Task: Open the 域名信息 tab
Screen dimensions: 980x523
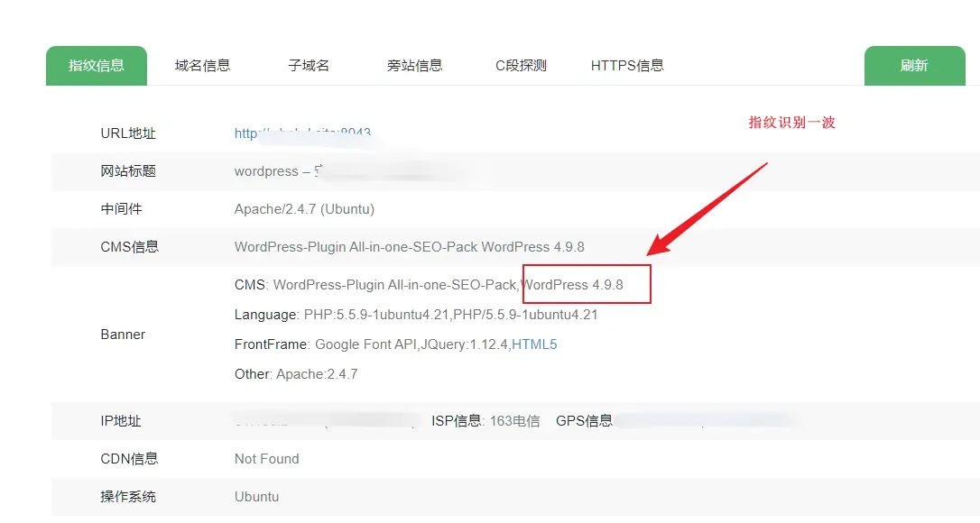Action: point(202,66)
